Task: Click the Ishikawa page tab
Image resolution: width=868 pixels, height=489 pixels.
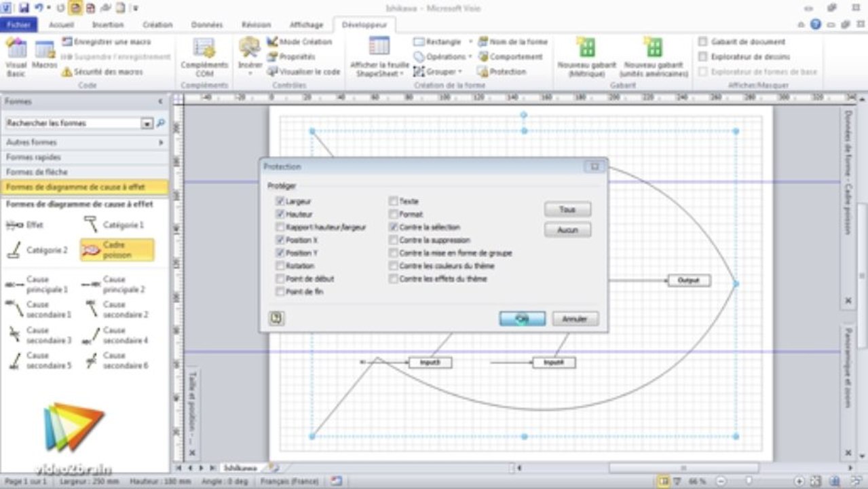Action: coord(240,467)
